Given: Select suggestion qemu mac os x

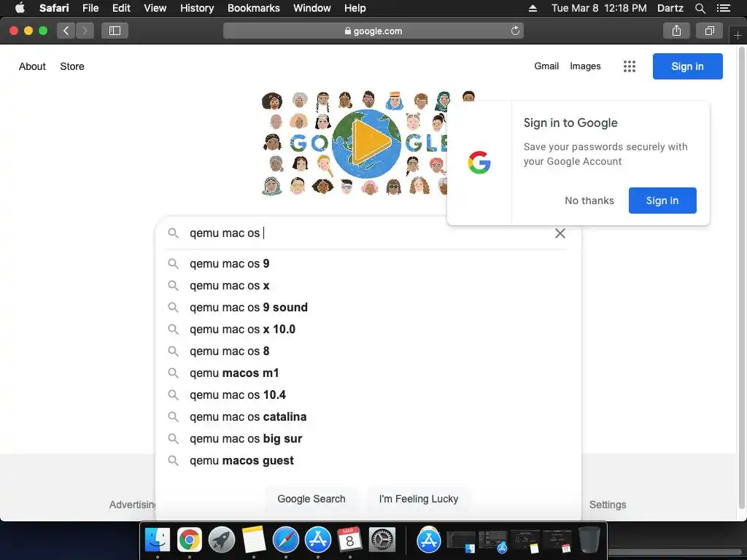Looking at the screenshot, I should tap(367, 285).
